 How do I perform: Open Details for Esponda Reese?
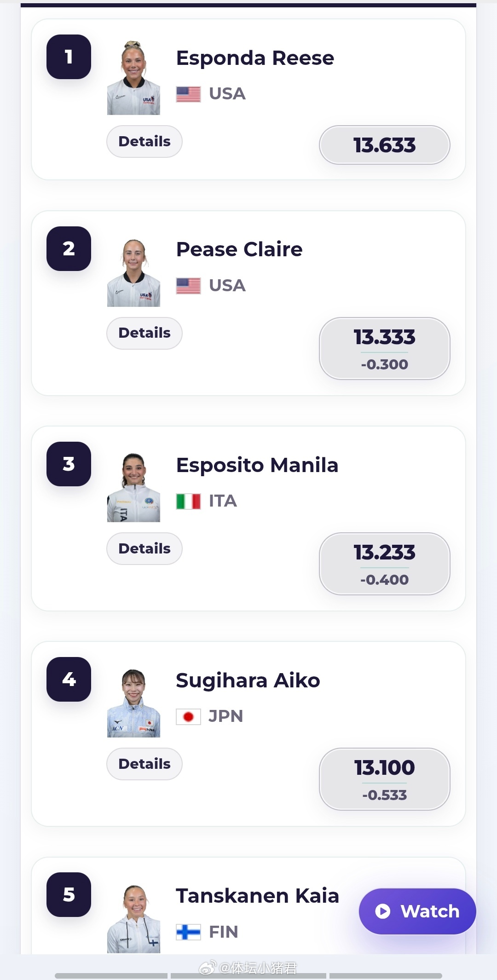pos(144,141)
